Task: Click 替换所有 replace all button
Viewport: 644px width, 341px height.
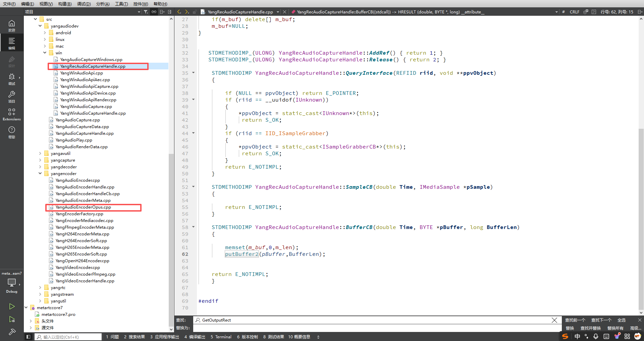Action: pos(615,328)
